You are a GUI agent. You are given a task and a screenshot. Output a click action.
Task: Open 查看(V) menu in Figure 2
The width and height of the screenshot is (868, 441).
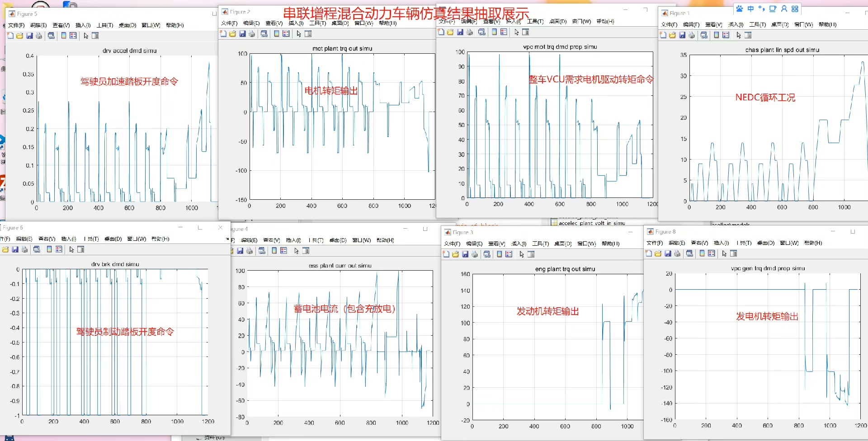274,23
